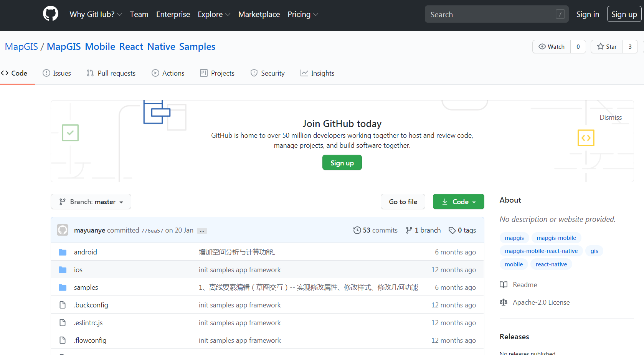This screenshot has width=644, height=355.
Task: Click the .eslintrc.js file icon
Action: (63, 323)
